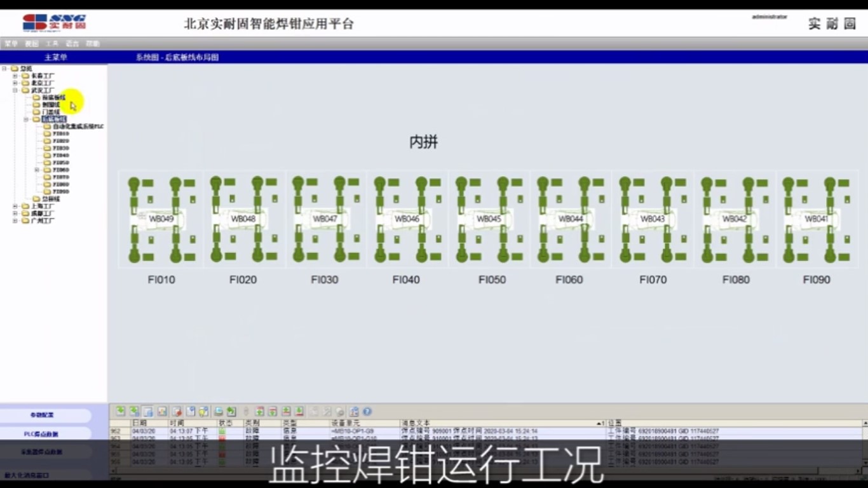Sort messages by the 时间 column
868x488 pixels.
[192, 423]
